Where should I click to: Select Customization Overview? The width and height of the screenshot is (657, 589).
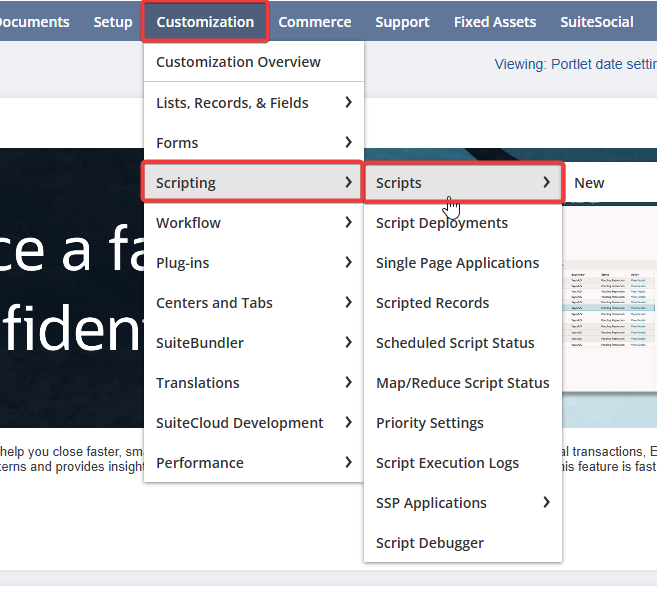254,62
